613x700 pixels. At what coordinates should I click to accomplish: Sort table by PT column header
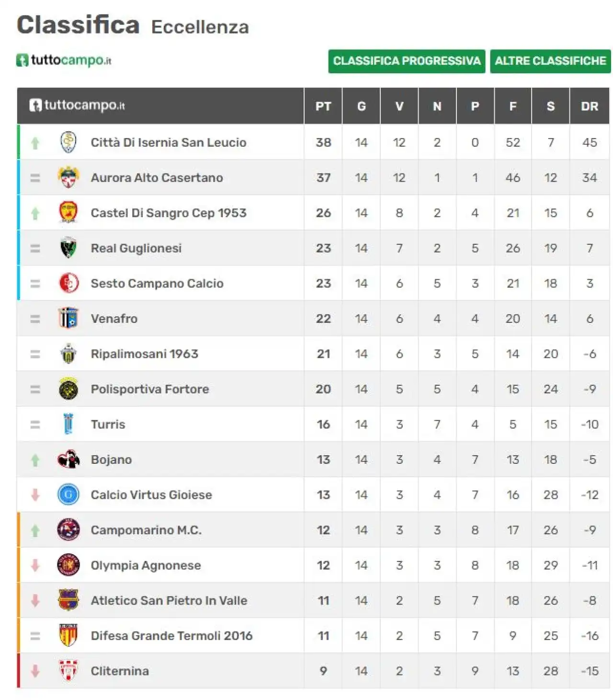(323, 106)
